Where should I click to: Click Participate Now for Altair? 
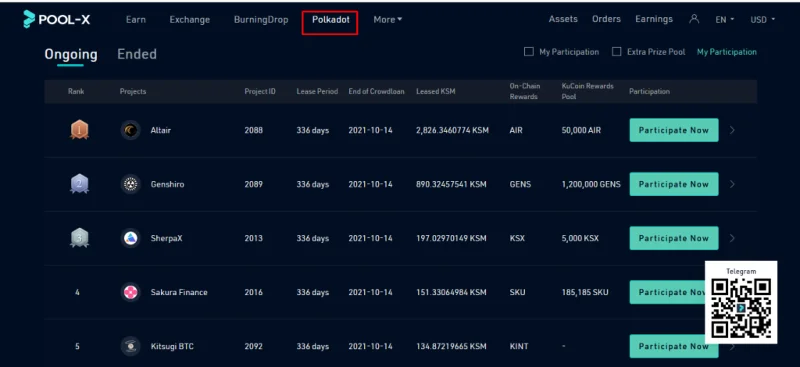click(674, 130)
